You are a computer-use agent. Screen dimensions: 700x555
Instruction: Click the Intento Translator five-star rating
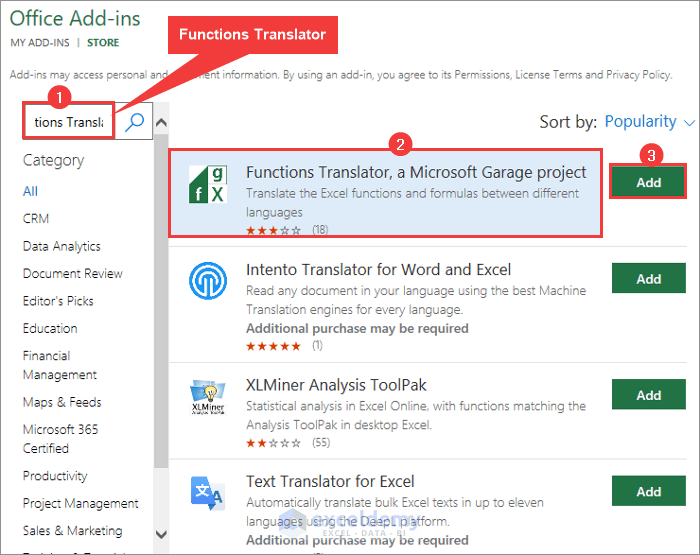[x=273, y=346]
